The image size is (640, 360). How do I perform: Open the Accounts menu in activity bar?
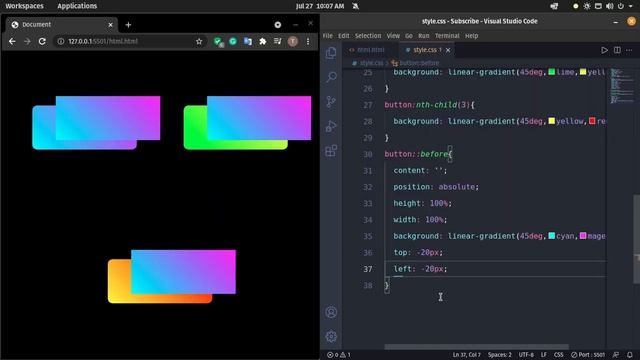tap(331, 312)
